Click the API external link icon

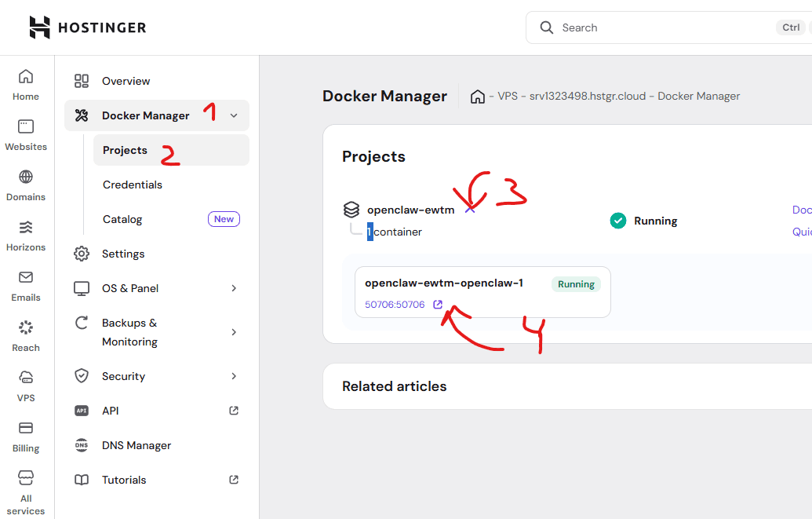click(234, 411)
